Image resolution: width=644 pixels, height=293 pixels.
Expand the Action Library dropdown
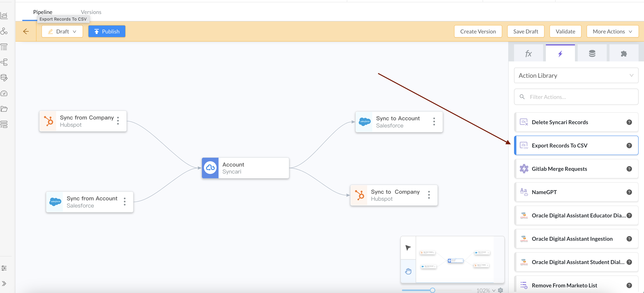[x=576, y=75]
